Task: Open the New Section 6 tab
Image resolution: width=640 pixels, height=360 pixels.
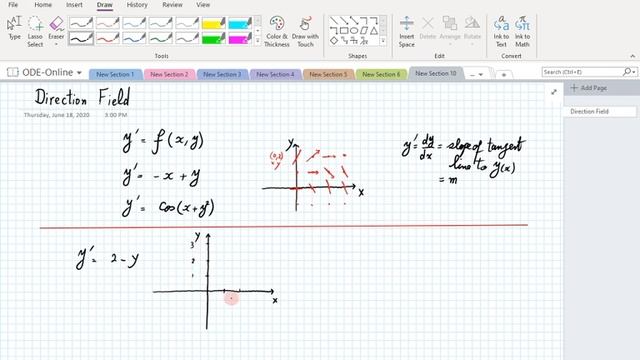Action: (381, 74)
